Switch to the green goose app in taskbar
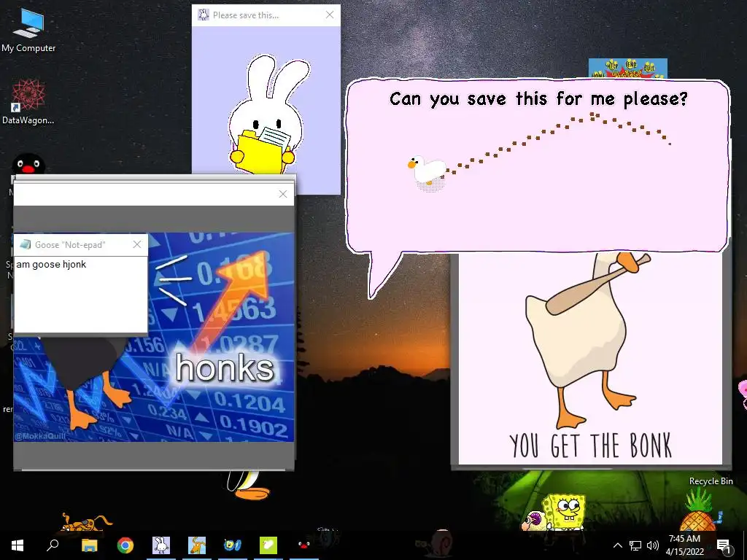This screenshot has height=560, width=747. pyautogui.click(x=268, y=545)
